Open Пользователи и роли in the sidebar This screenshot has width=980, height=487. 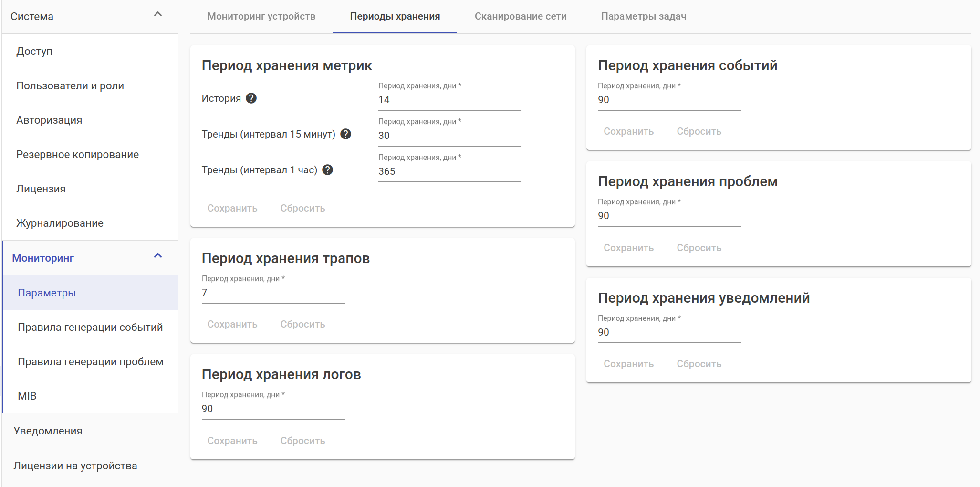(70, 86)
